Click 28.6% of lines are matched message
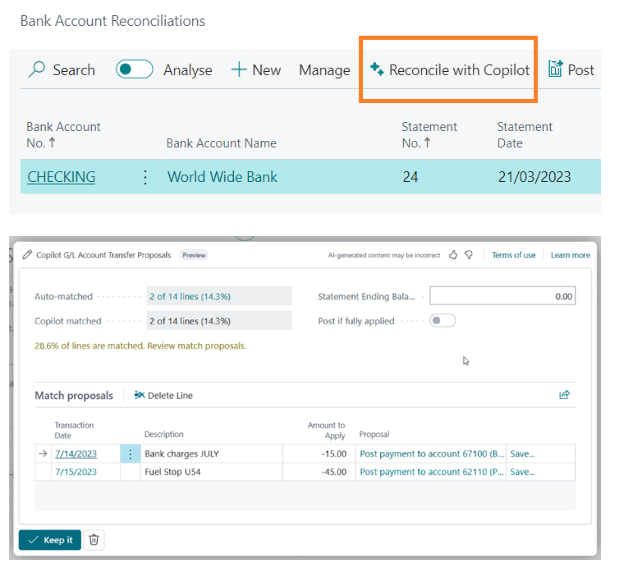 pos(140,346)
